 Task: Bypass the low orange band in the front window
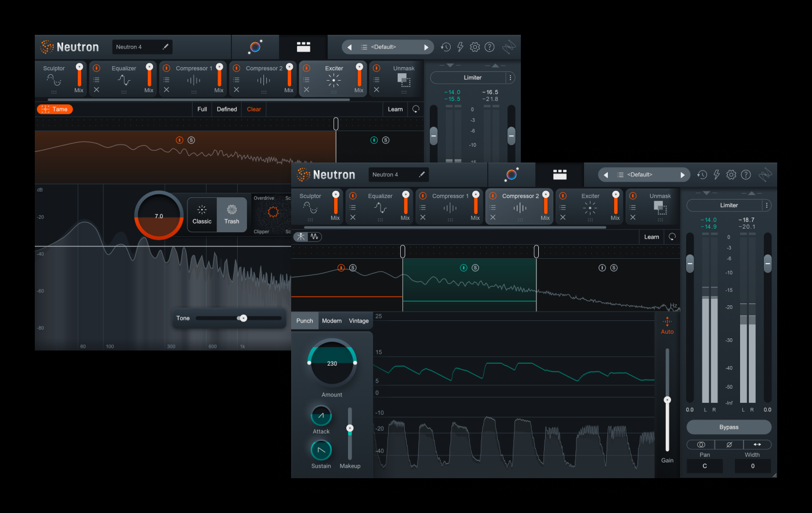[341, 268]
